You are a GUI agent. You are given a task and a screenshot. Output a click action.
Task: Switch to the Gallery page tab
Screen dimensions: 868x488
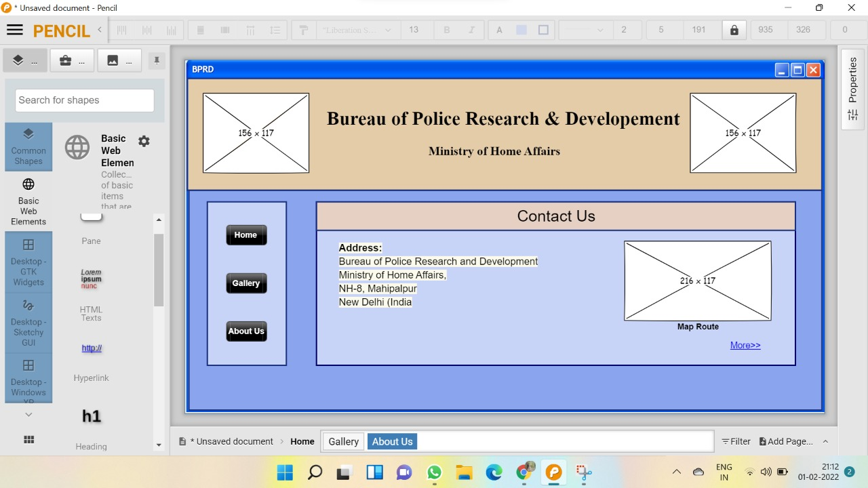343,441
